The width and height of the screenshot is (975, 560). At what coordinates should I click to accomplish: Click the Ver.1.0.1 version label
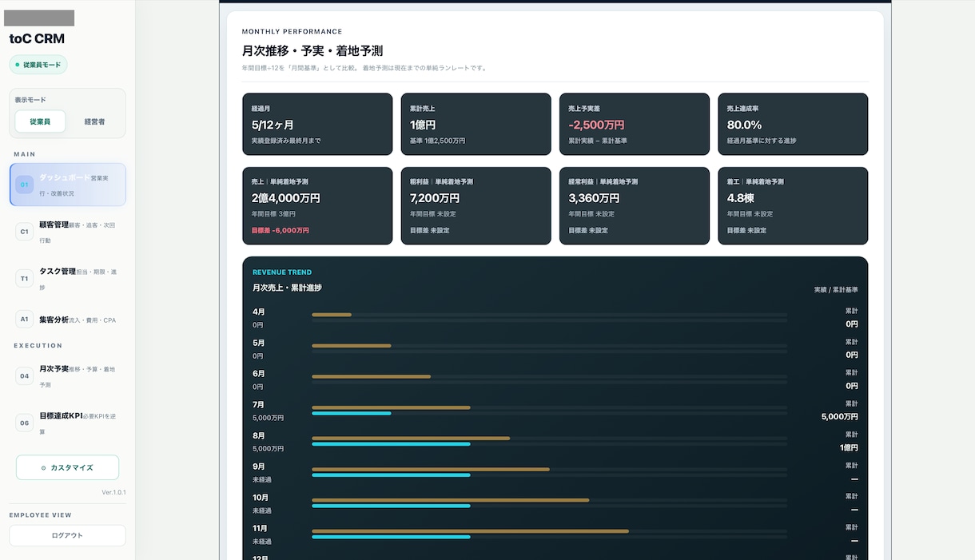[113, 492]
